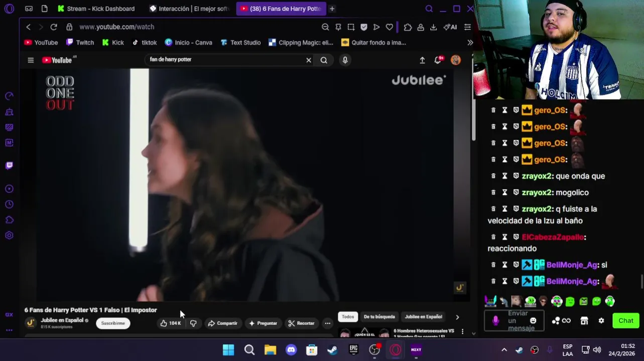The height and width of the screenshot is (361, 644).
Task: Open the Opera GX menu logo
Action: tap(9, 9)
